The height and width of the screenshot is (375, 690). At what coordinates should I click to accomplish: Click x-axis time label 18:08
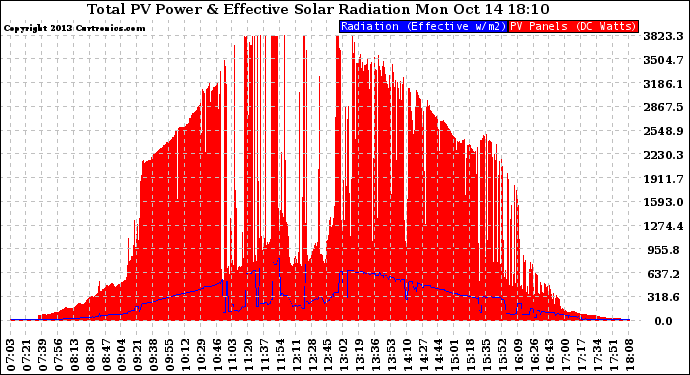[x=629, y=355]
